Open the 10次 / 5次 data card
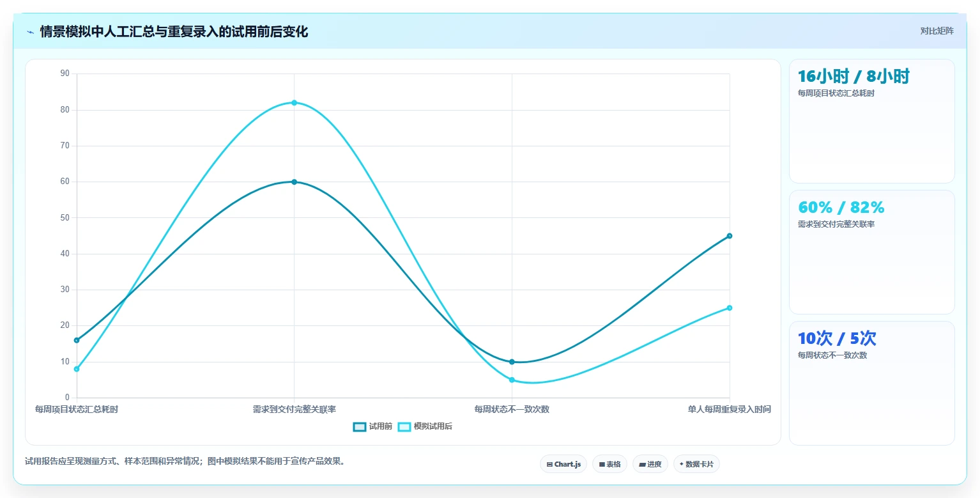Image resolution: width=980 pixels, height=498 pixels. pyautogui.click(x=872, y=384)
